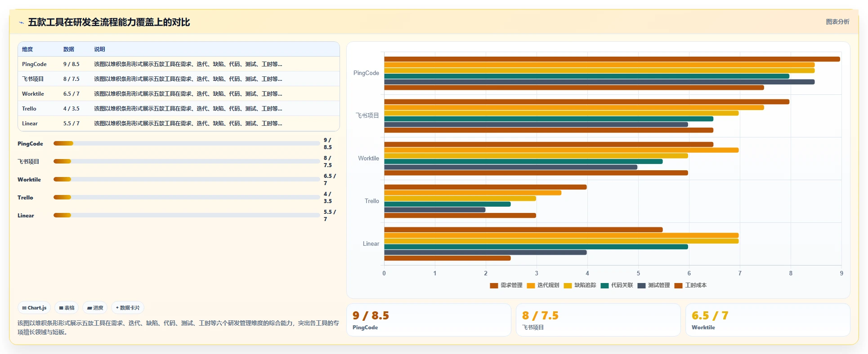868x354 pixels.
Task: Select the Worktile name cell in the table
Action: tap(33, 94)
